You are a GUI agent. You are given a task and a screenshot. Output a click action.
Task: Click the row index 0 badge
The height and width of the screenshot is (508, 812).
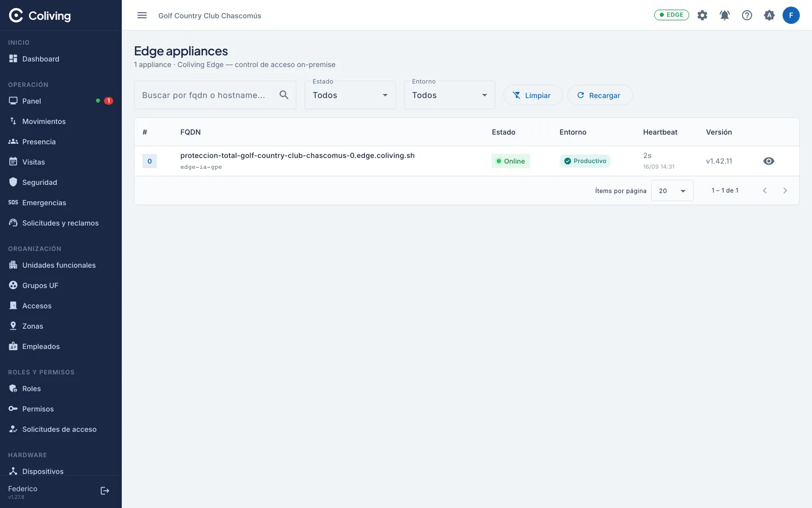coord(150,161)
